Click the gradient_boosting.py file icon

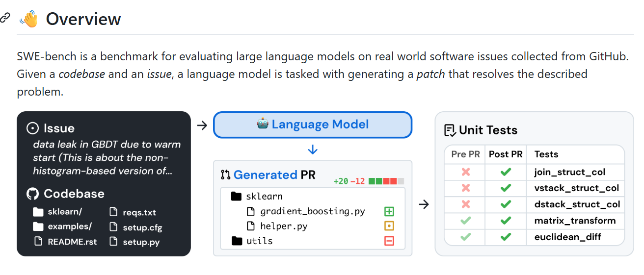251,212
